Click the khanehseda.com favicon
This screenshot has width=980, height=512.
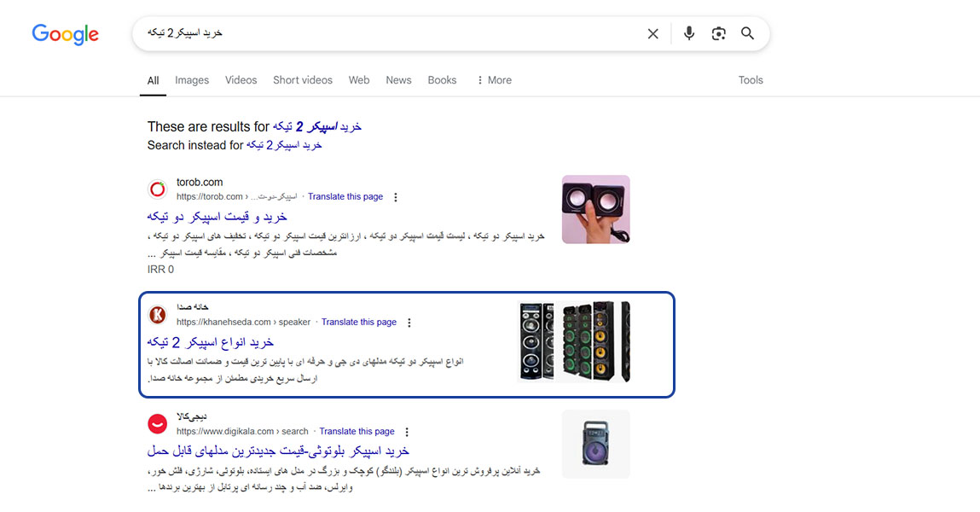[x=158, y=314]
